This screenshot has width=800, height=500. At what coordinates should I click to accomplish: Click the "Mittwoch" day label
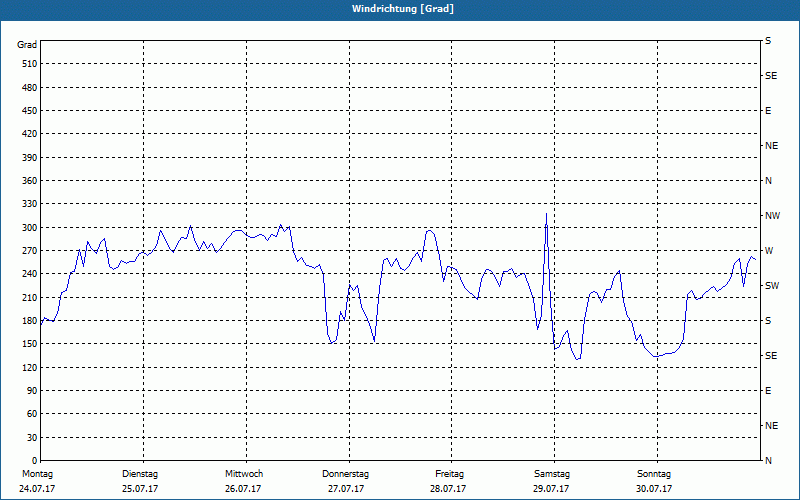point(244,474)
